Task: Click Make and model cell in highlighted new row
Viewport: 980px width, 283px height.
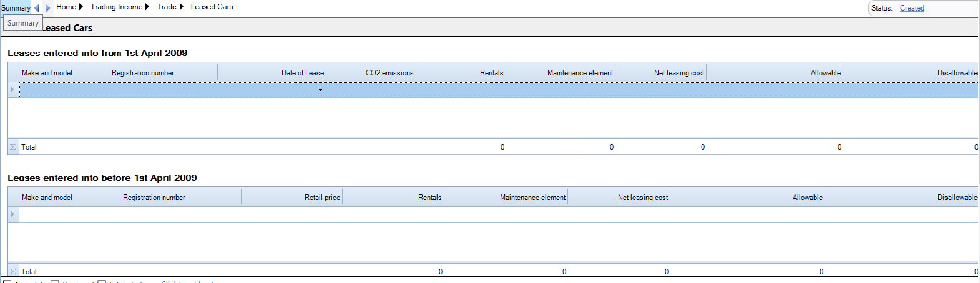Action: click(x=64, y=90)
